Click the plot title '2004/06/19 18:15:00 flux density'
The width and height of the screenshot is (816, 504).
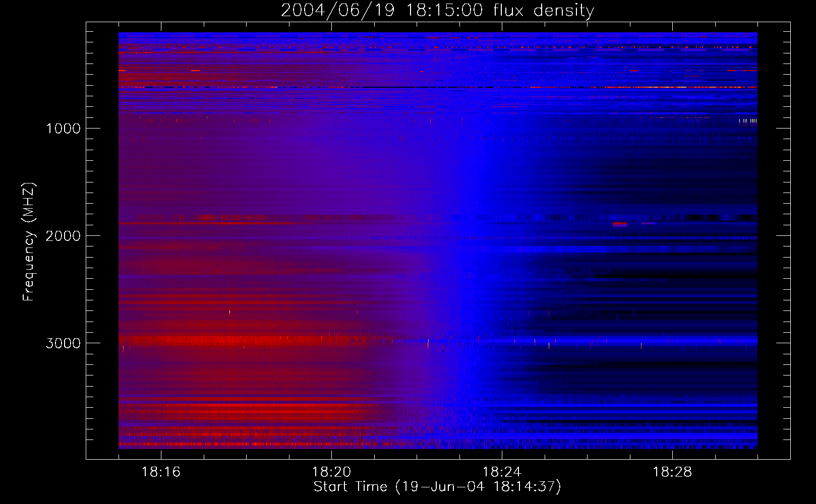(x=437, y=11)
